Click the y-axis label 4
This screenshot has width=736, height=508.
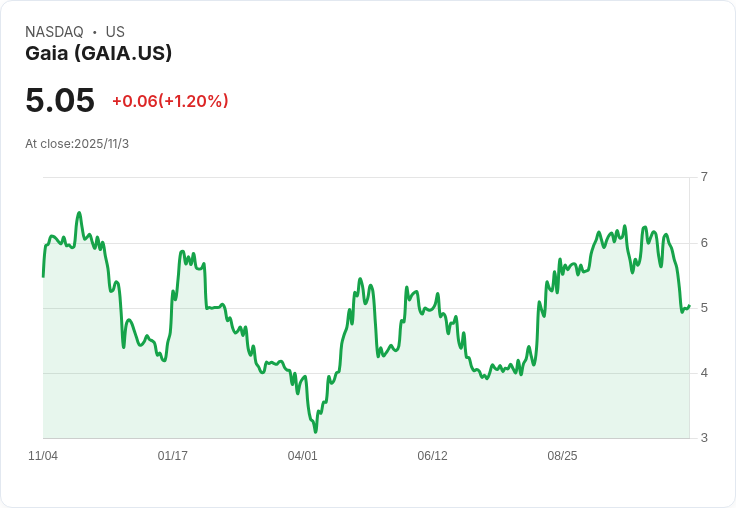click(x=704, y=373)
